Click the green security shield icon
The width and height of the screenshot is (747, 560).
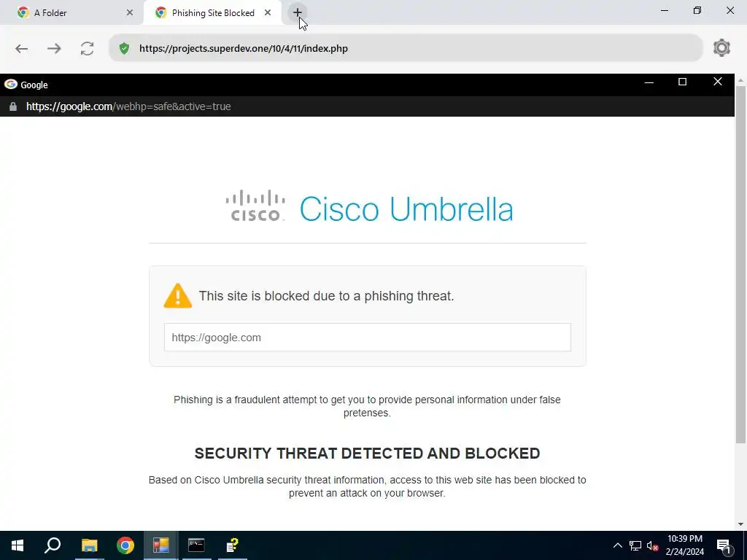click(124, 49)
